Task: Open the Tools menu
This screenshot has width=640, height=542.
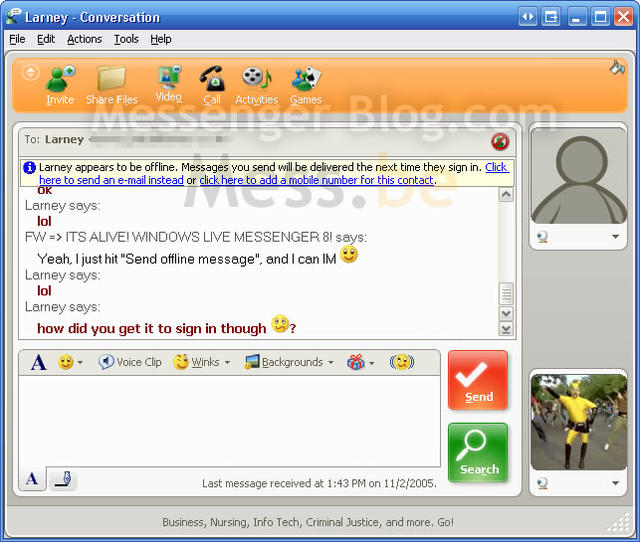Action: (126, 39)
